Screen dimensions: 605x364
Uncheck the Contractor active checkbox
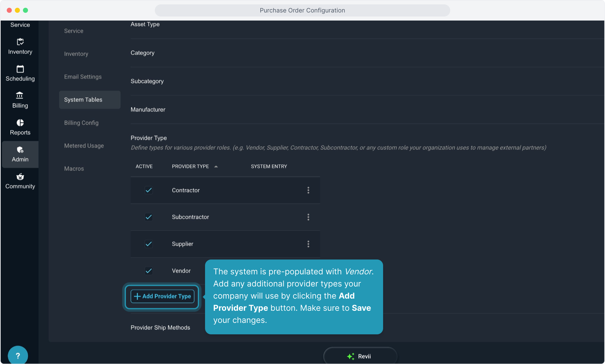(x=149, y=190)
